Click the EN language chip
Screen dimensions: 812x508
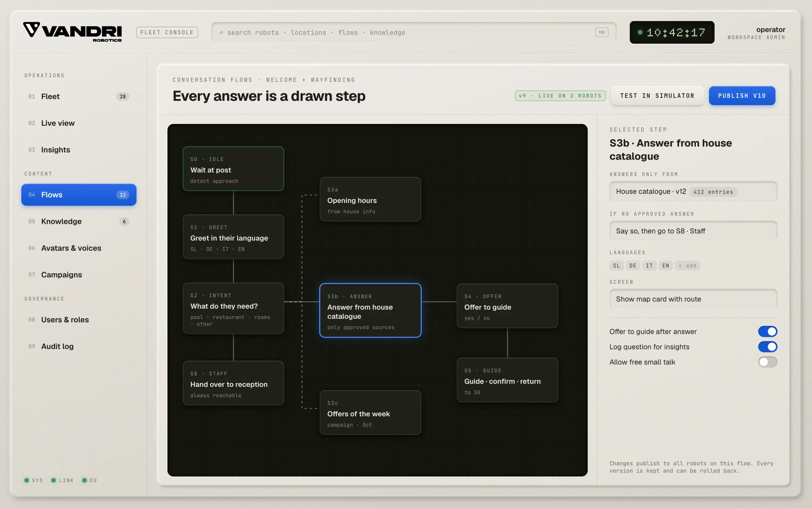(666, 266)
